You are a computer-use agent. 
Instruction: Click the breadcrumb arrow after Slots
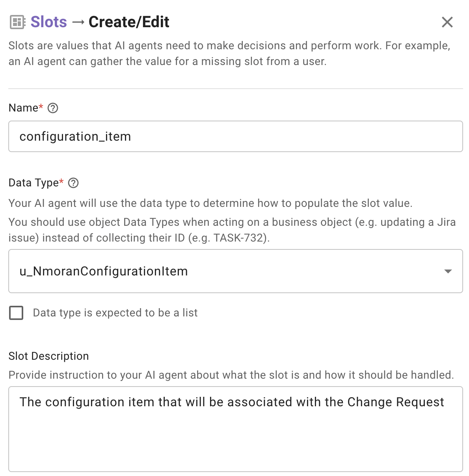click(x=78, y=22)
